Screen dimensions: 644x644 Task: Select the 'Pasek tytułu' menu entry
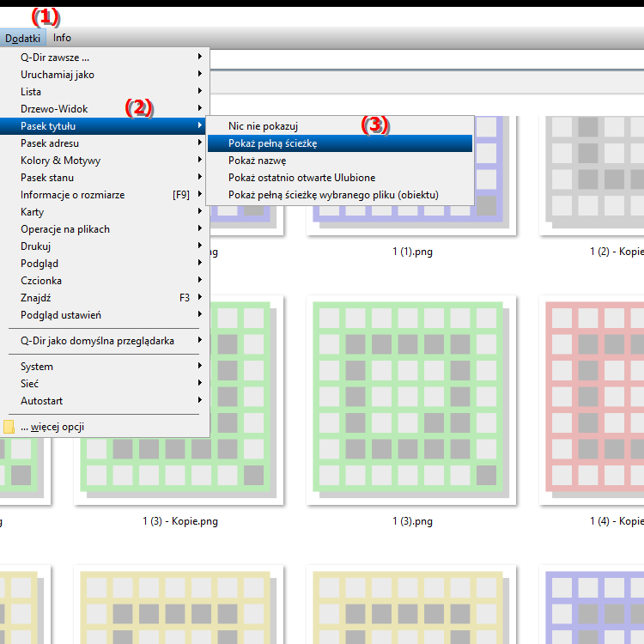[105, 126]
